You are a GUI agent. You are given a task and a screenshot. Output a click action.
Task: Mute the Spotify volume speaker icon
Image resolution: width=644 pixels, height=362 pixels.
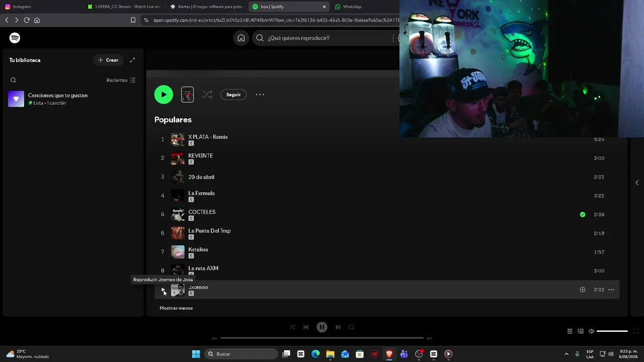click(x=591, y=331)
